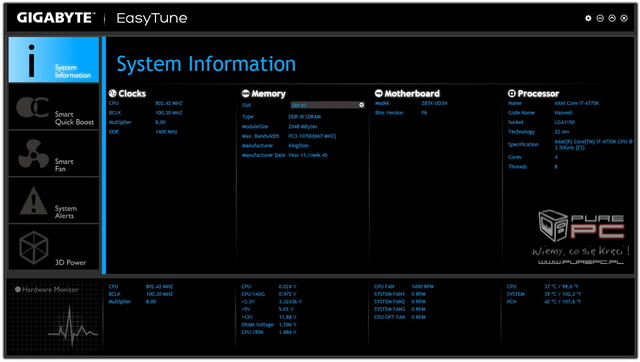Expand the memory Slot dropdown

(327, 105)
